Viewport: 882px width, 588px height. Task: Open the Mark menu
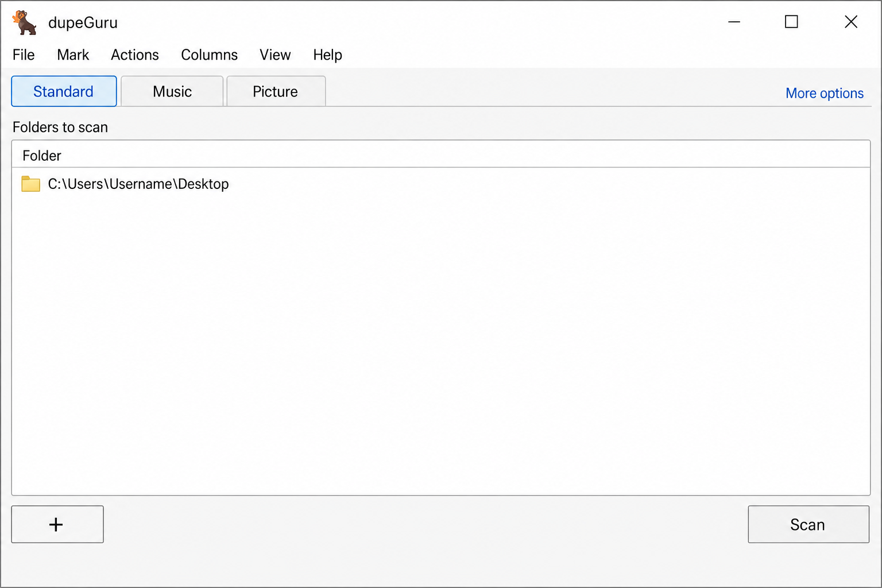point(73,55)
